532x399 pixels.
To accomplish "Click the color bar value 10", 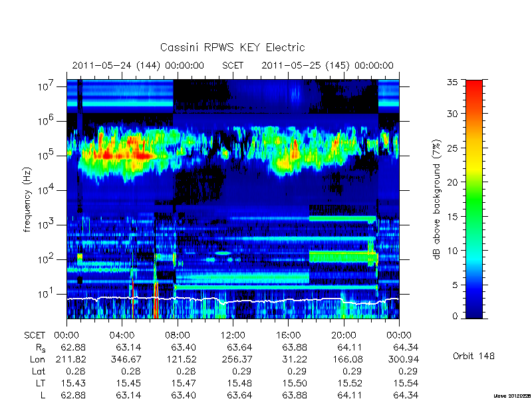I will 454,251.
